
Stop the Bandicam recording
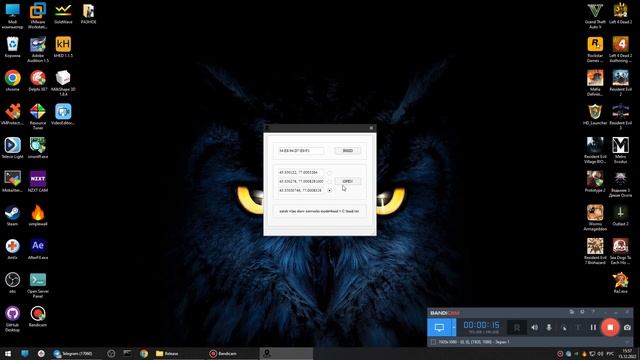(610, 327)
